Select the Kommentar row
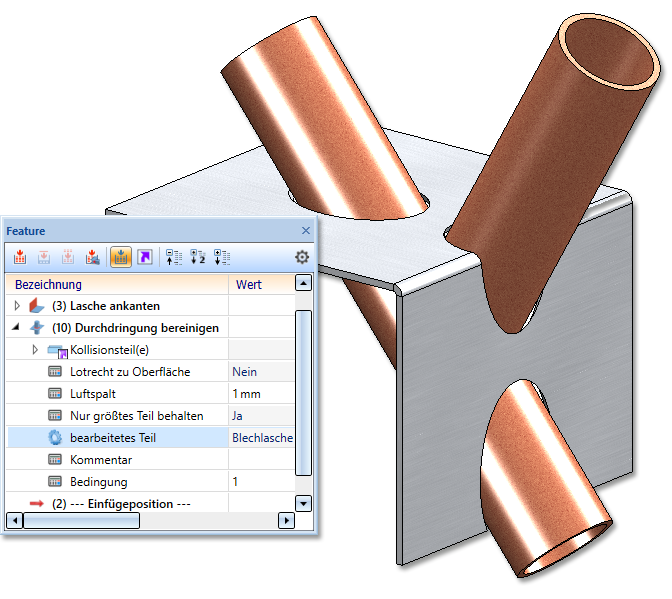 click(x=150, y=460)
